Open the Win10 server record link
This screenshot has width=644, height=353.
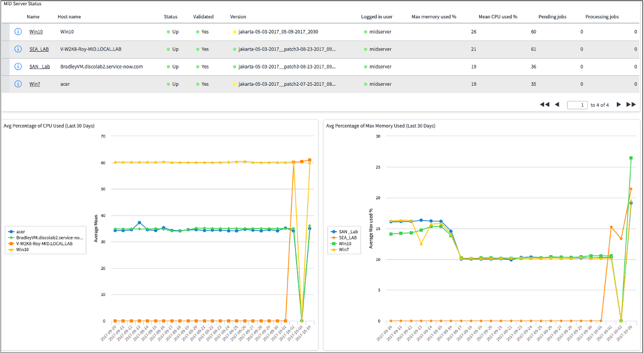pyautogui.click(x=36, y=31)
